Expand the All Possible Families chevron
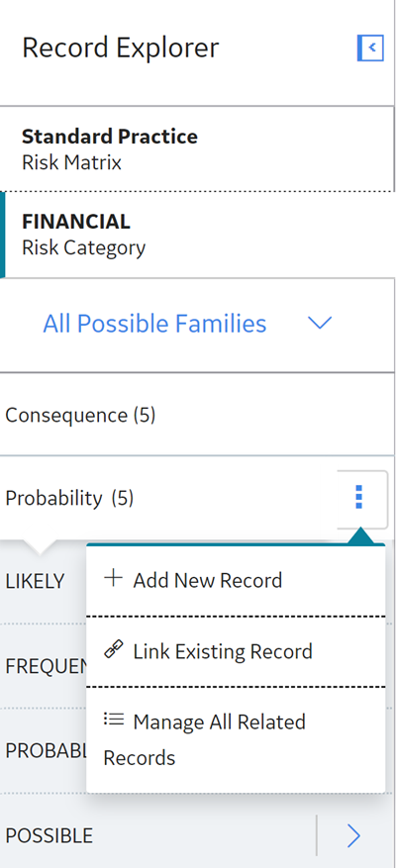The image size is (396, 868). [x=320, y=324]
